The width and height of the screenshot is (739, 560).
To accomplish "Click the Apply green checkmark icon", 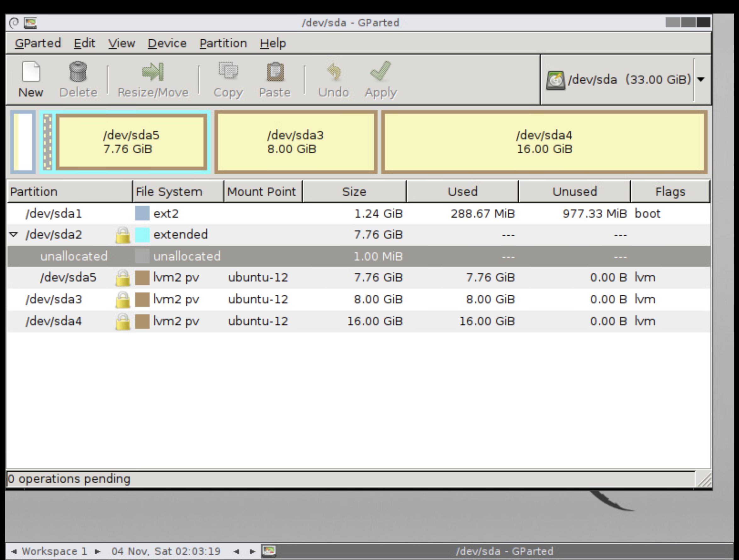I will (381, 71).
